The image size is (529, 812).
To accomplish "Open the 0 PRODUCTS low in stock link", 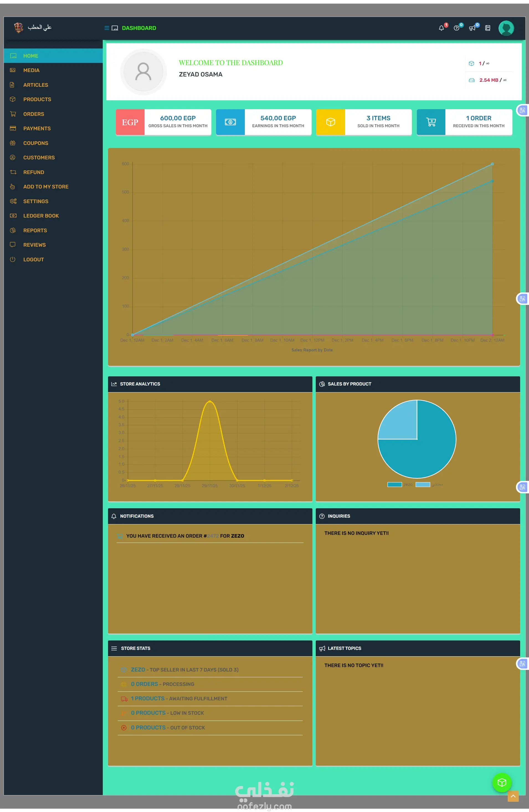I will click(x=148, y=713).
